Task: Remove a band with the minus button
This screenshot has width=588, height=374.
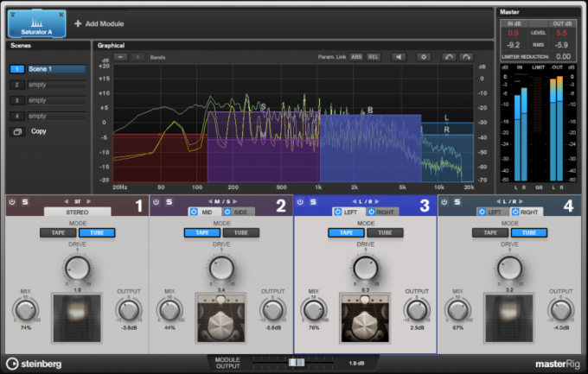Action: click(x=120, y=57)
